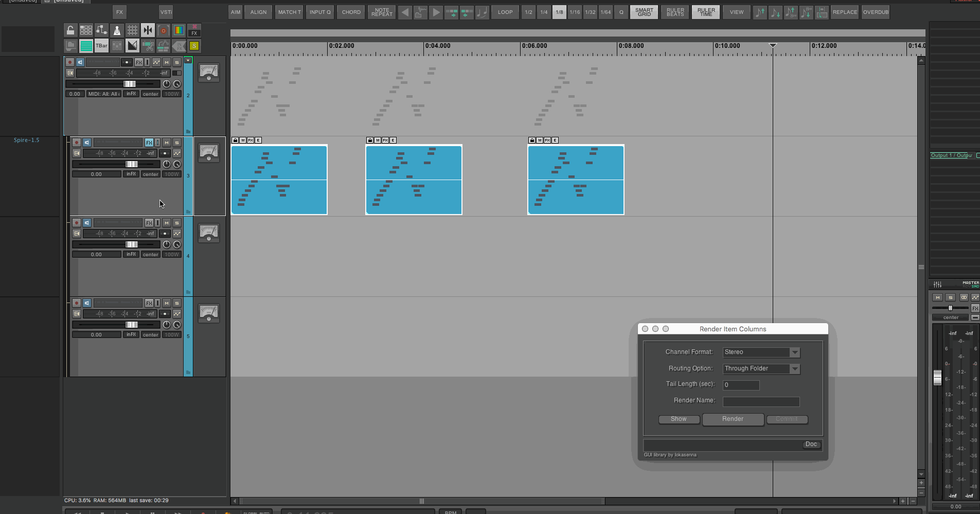Viewport: 980px width, 514px height.
Task: Open the mixer faders icon
Action: [117, 46]
